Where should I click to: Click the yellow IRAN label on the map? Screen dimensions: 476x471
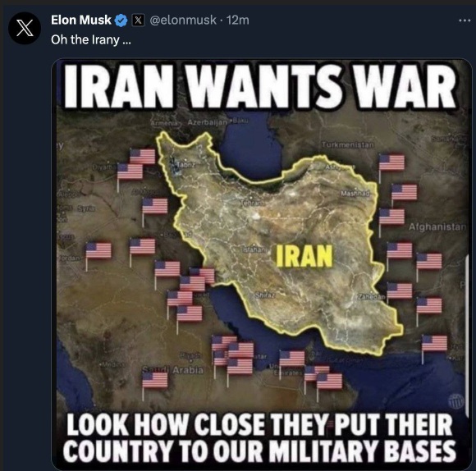[x=304, y=256]
